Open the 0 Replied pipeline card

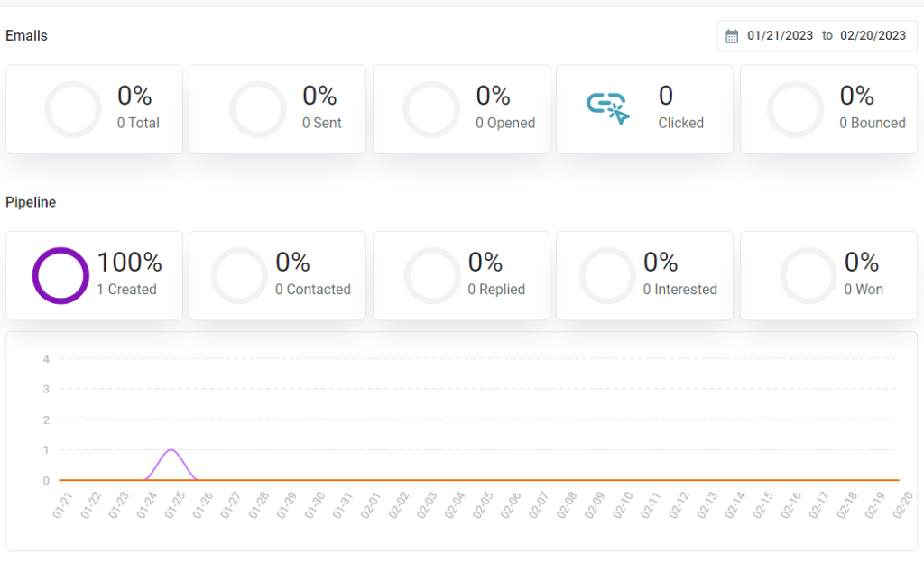[x=461, y=275]
